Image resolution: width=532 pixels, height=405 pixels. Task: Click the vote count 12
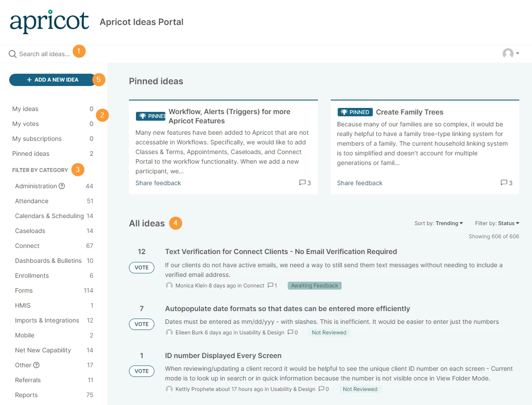click(x=142, y=251)
